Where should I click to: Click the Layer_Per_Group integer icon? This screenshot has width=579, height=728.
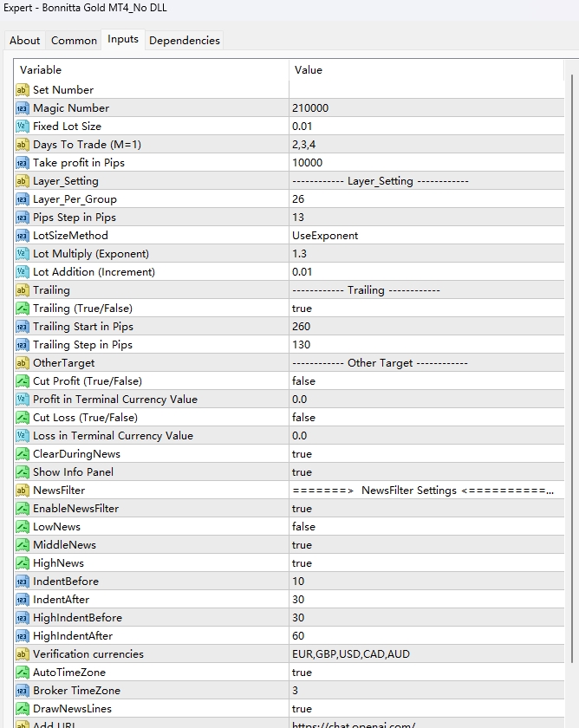coord(23,199)
